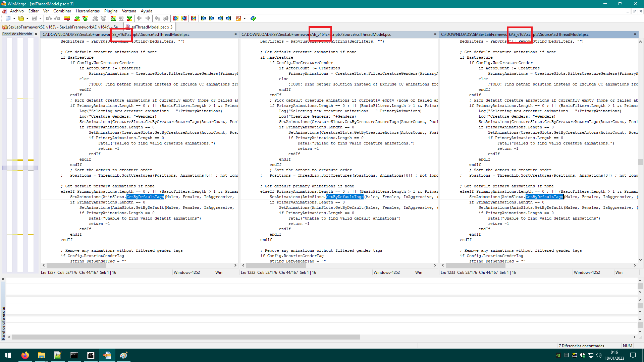Open the Ayuda menu
The width and height of the screenshot is (644, 362).
coord(147,11)
